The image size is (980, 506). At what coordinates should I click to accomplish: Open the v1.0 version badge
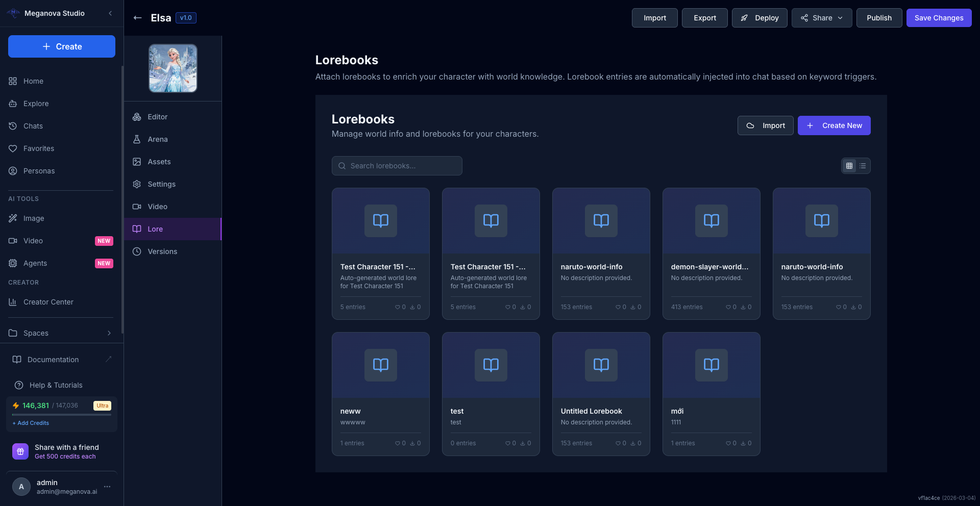186,18
